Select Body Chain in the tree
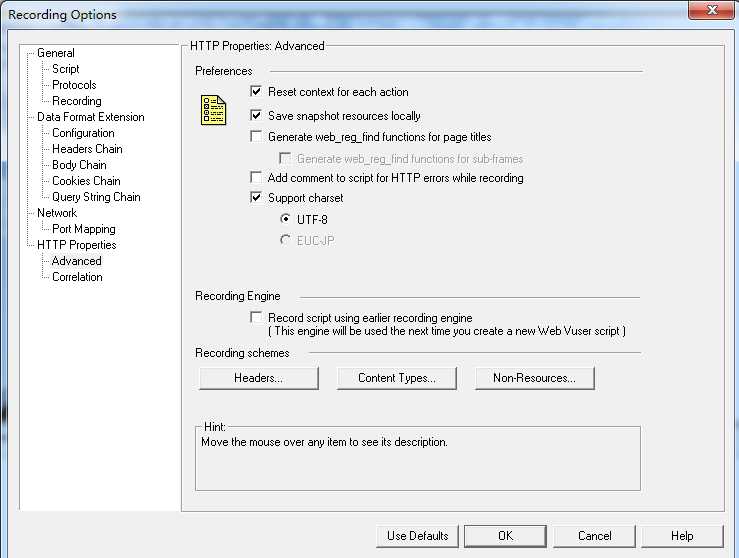The image size is (739, 558). click(x=79, y=165)
